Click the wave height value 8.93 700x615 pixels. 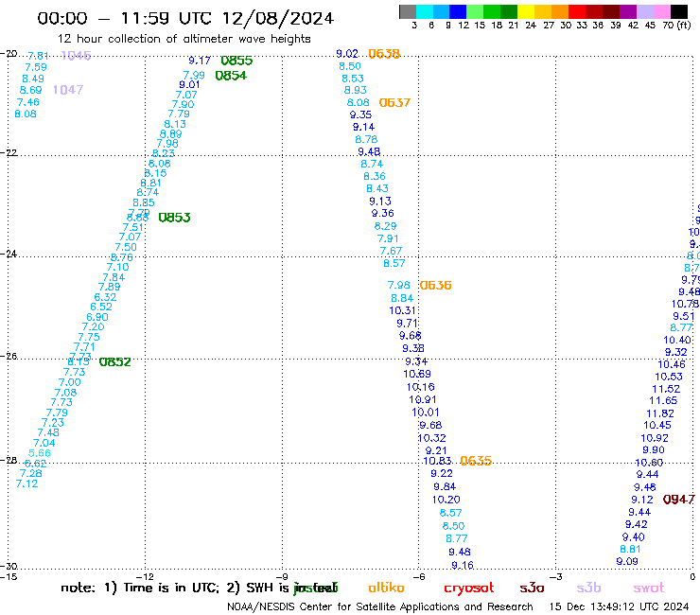[x=355, y=90]
